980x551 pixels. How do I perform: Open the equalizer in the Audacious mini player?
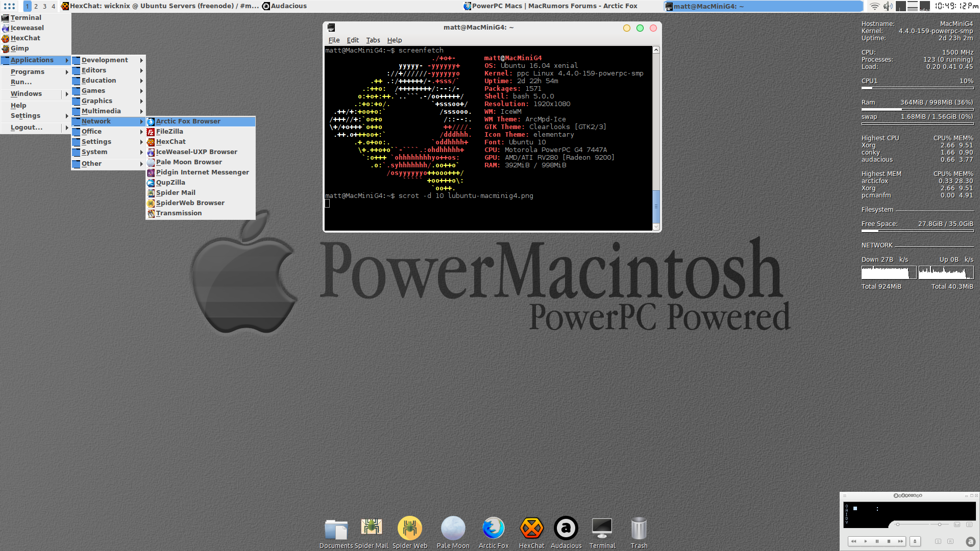957,524
